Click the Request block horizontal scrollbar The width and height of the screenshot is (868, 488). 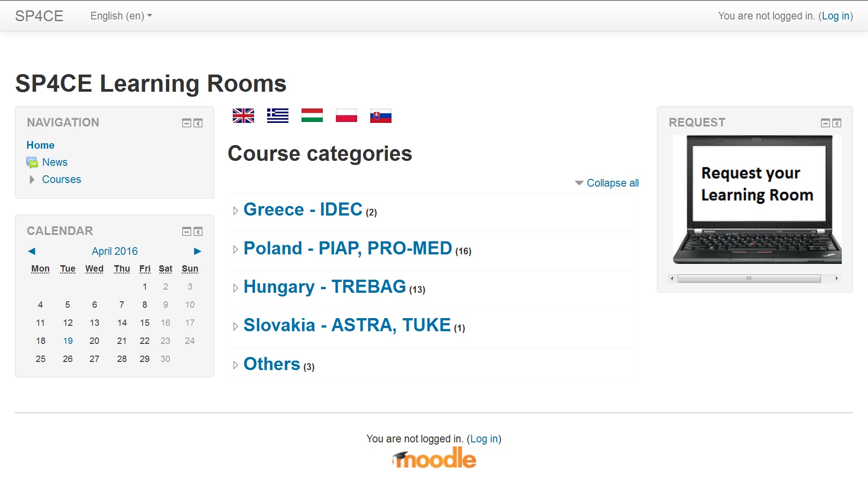[x=754, y=278]
